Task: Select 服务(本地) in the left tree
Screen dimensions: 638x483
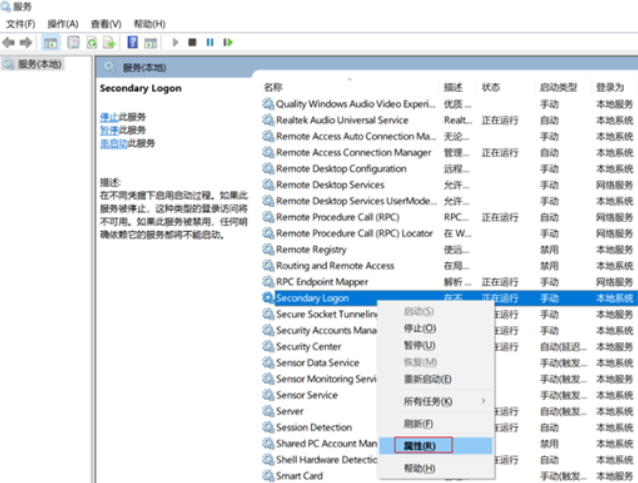Action: point(38,65)
